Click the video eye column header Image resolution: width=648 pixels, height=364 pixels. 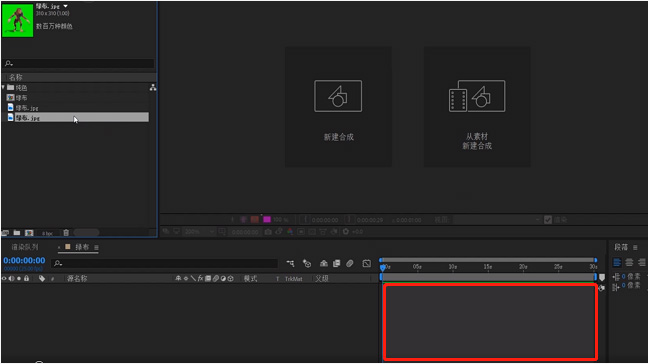(4, 278)
